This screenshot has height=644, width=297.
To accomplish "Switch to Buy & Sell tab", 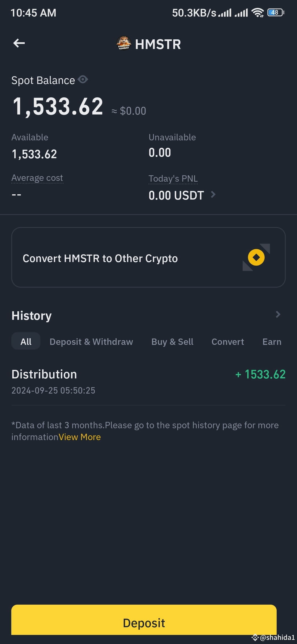I will pos(172,342).
